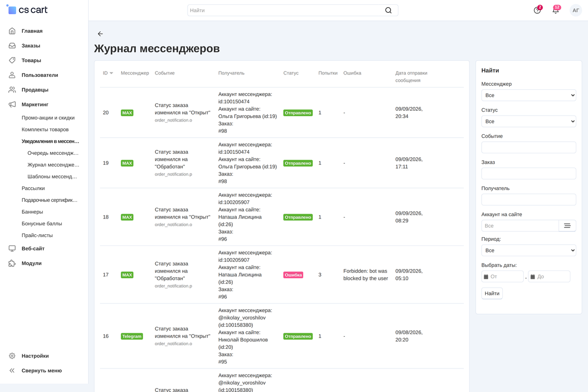This screenshot has width=588, height=392.
Task: Open Продавцы in the sidebar
Action: pyautogui.click(x=35, y=90)
